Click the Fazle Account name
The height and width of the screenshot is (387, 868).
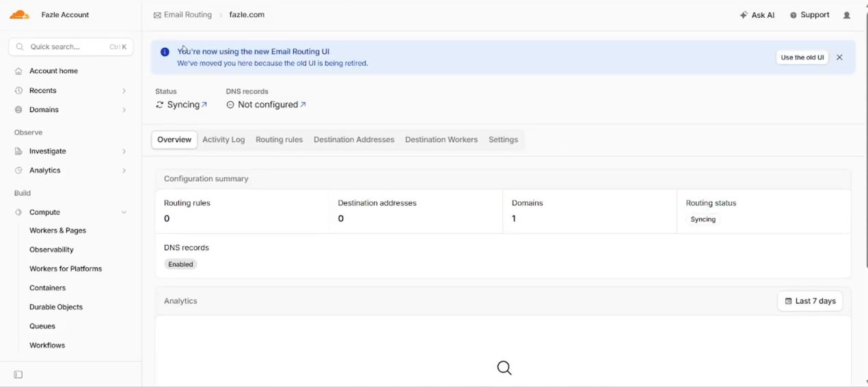coord(65,15)
